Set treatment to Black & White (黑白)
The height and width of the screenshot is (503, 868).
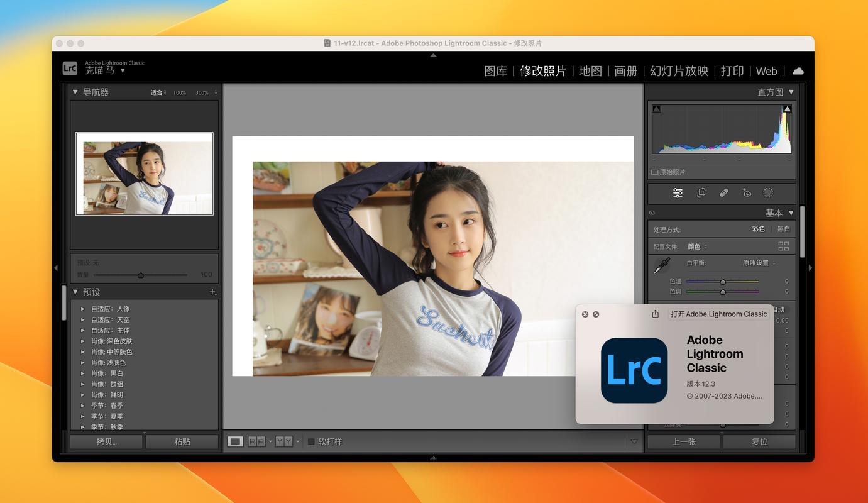click(x=784, y=229)
